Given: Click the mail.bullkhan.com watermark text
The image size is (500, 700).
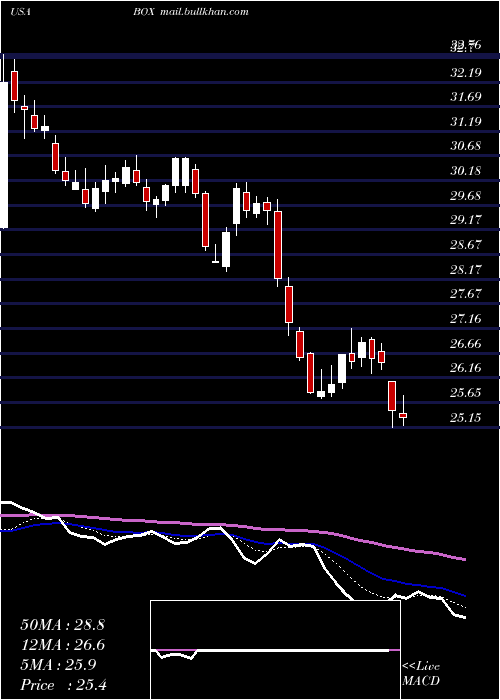Looking at the screenshot, I should point(204,12).
